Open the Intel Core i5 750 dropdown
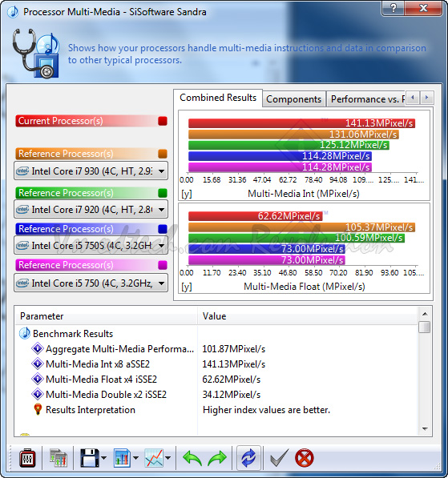This screenshot has height=478, width=448. pyautogui.click(x=91, y=283)
